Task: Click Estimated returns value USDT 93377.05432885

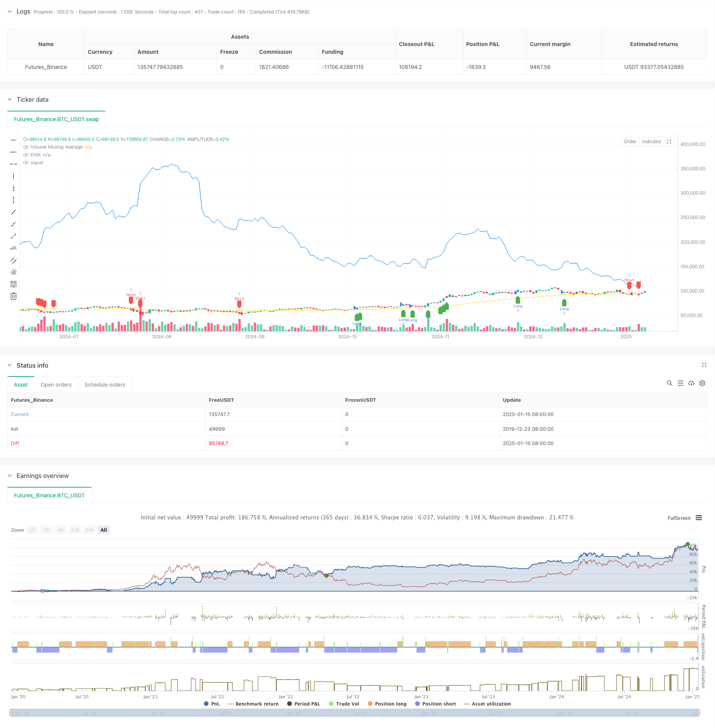Action: click(x=654, y=67)
